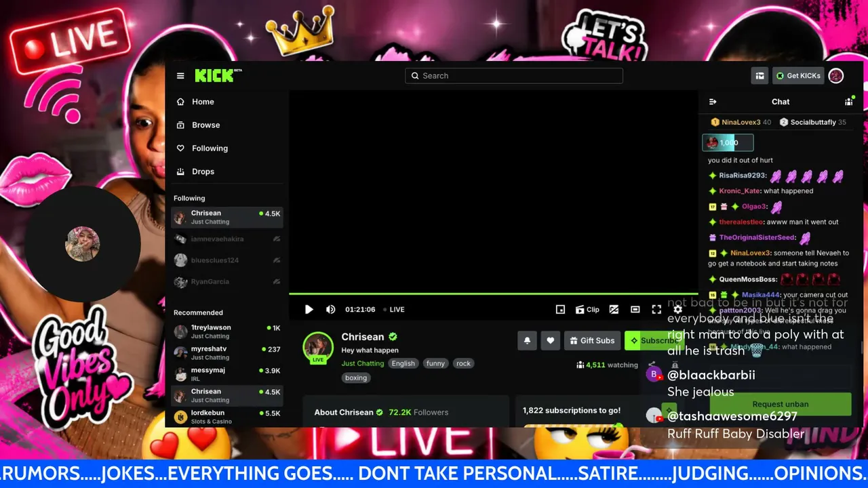
Task: Open the chat users list icon
Action: point(849,102)
